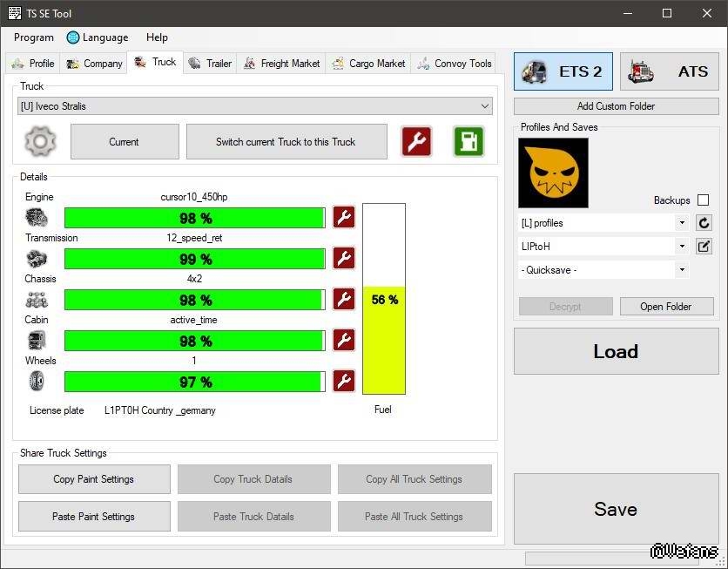Click the globe icon next to Language
This screenshot has height=569, width=728.
tap(73, 37)
